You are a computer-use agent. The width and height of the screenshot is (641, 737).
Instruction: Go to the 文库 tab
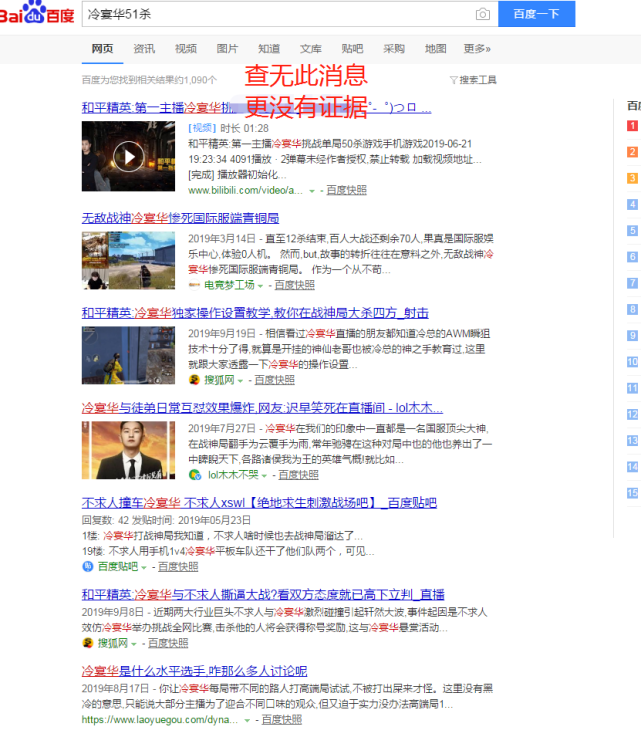coord(311,49)
